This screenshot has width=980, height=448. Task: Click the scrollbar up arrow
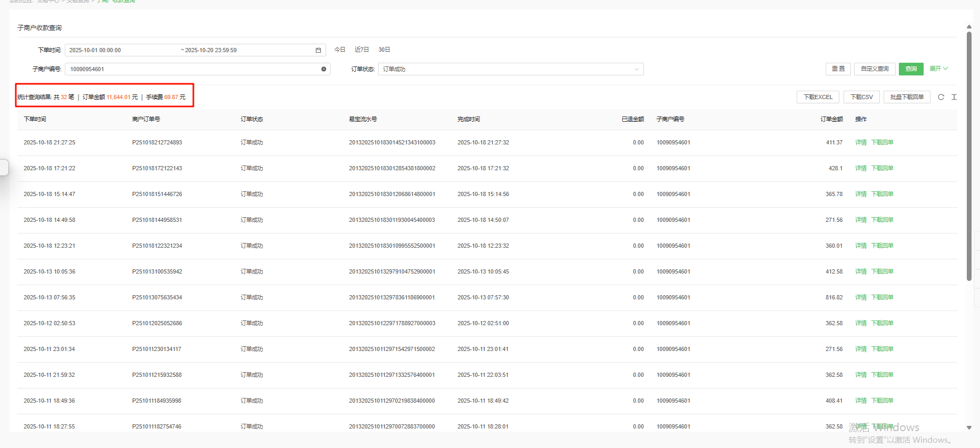coord(969,26)
